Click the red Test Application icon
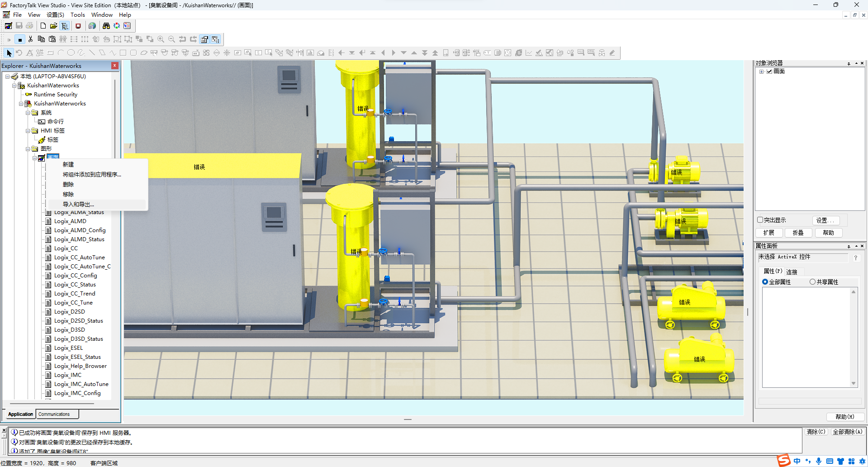 [x=78, y=26]
